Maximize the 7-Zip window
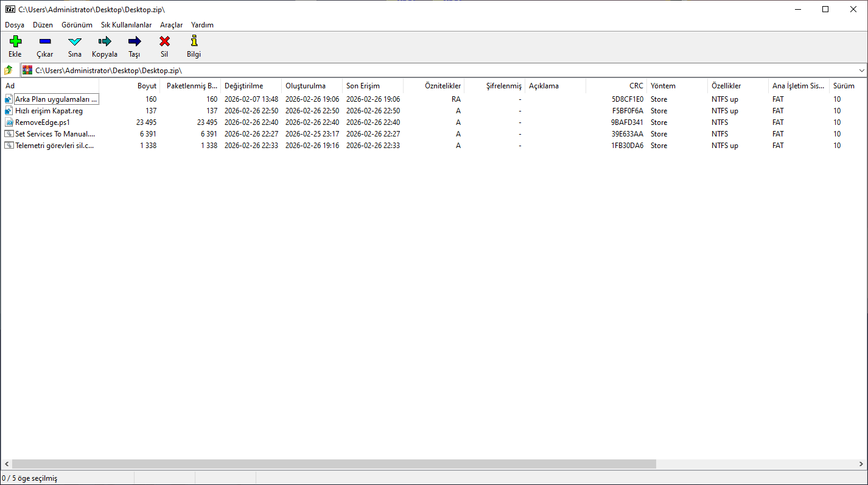Viewport: 868px width, 485px height. pos(825,9)
